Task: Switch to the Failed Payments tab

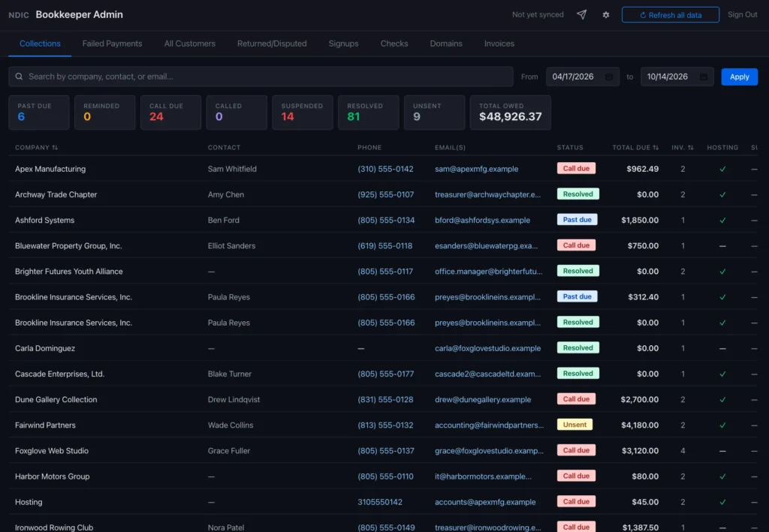Action: click(x=113, y=44)
